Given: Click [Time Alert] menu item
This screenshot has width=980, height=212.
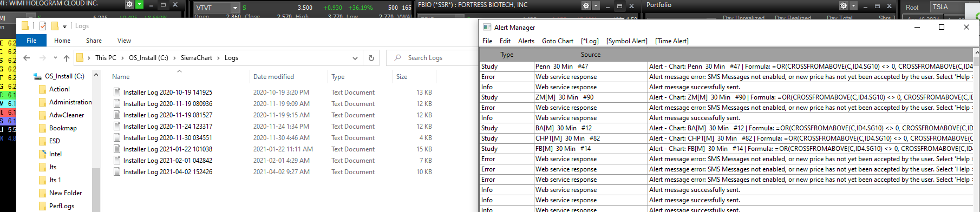Looking at the screenshot, I should (672, 41).
